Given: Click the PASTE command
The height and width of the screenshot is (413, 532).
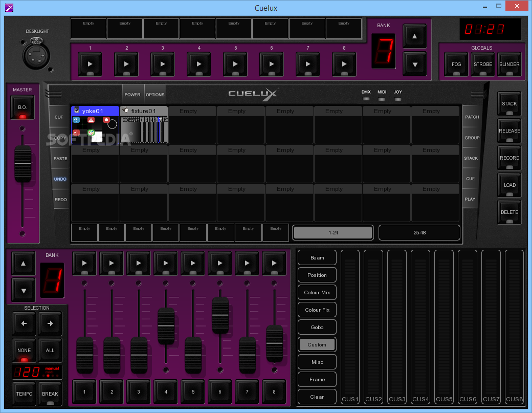Looking at the screenshot, I should point(60,159).
